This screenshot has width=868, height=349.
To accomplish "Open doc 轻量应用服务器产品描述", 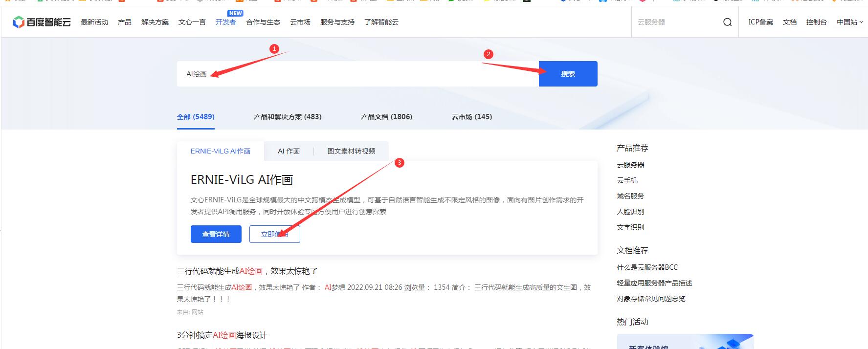I will [654, 283].
